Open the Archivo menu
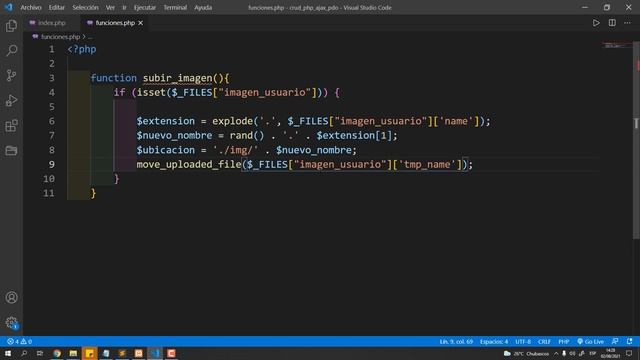This screenshot has width=640, height=360. pyautogui.click(x=31, y=7)
